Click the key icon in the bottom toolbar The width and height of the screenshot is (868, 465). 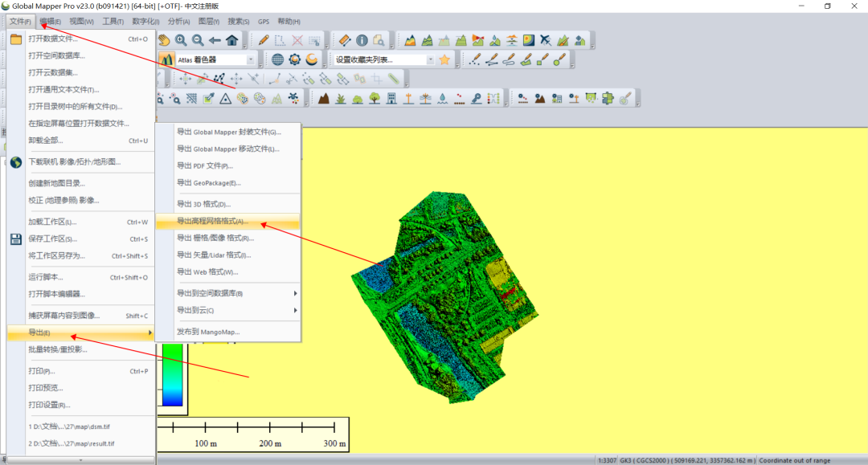(x=477, y=99)
